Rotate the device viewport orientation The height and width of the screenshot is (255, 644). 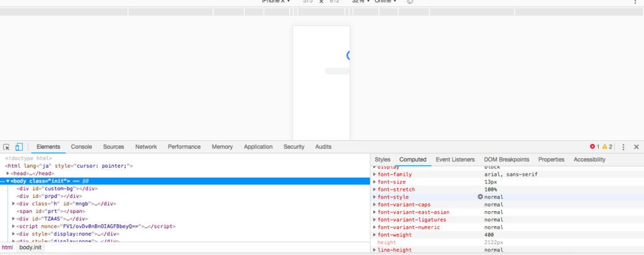pos(409,1)
